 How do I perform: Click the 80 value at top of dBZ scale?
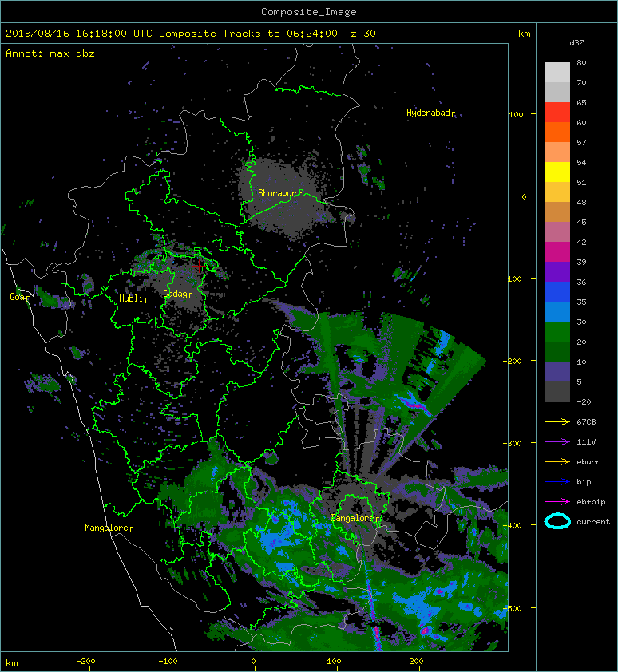click(x=581, y=62)
